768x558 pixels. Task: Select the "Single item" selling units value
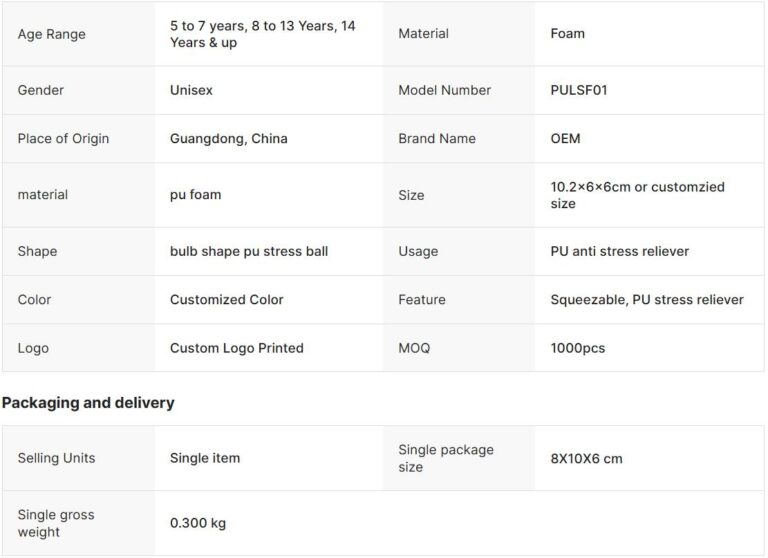coord(205,458)
